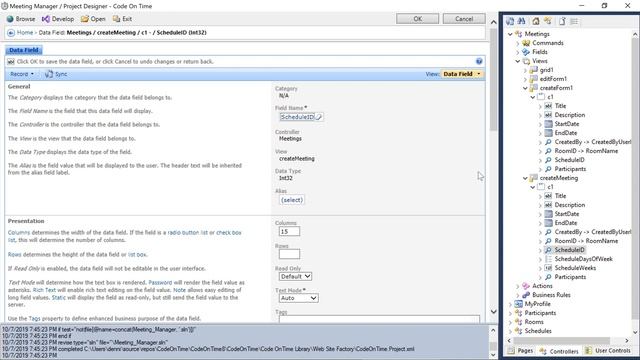Click the lookup icon beside the ScheduleID field name
Screen dimensions: 640x360
click(x=319, y=117)
